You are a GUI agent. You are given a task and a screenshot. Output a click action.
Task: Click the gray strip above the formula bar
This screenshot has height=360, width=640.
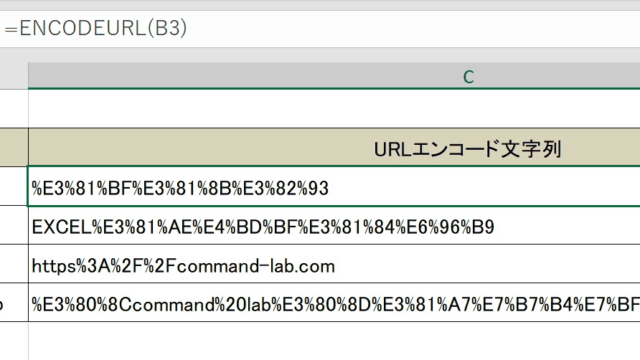point(320,5)
